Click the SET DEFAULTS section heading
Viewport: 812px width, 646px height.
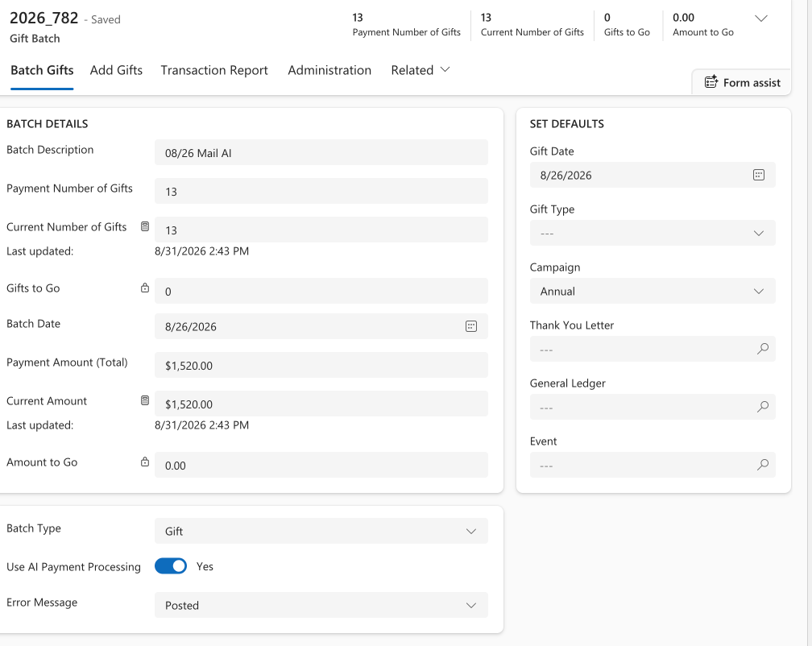coord(566,124)
